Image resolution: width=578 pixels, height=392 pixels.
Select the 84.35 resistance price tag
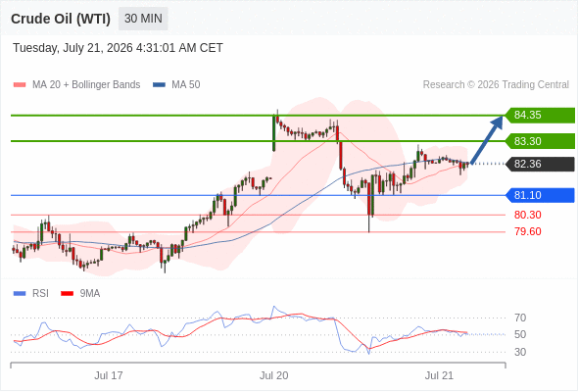coord(540,115)
